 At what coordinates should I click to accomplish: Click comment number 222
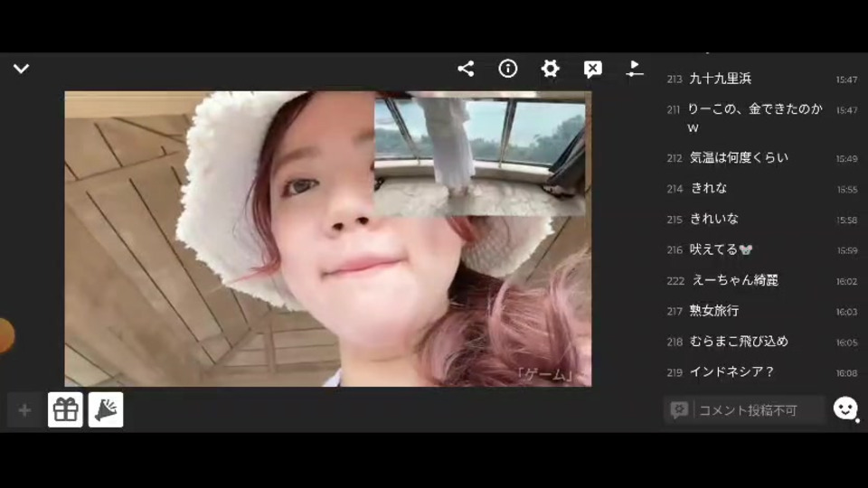(675, 281)
